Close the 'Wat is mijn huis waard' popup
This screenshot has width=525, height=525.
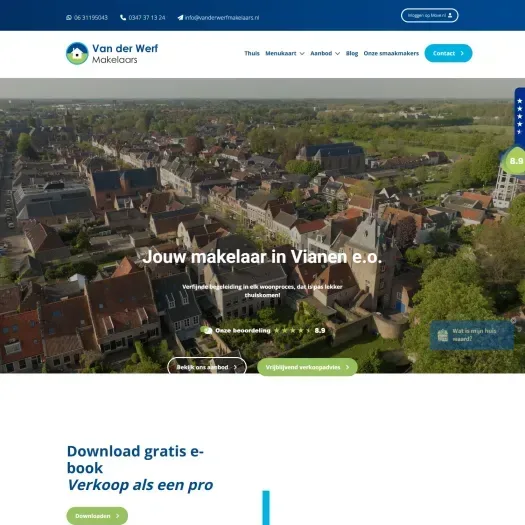(513, 321)
